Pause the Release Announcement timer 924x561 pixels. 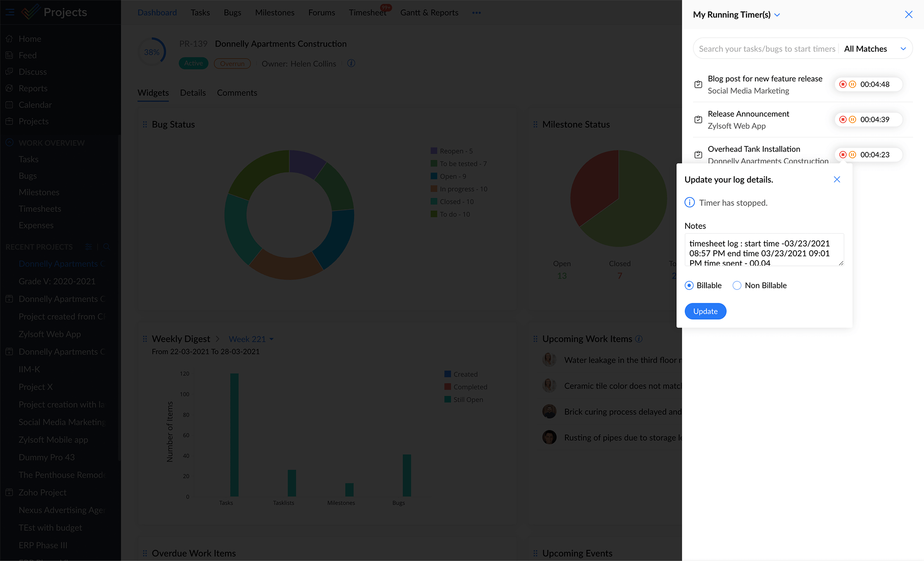coord(852,120)
